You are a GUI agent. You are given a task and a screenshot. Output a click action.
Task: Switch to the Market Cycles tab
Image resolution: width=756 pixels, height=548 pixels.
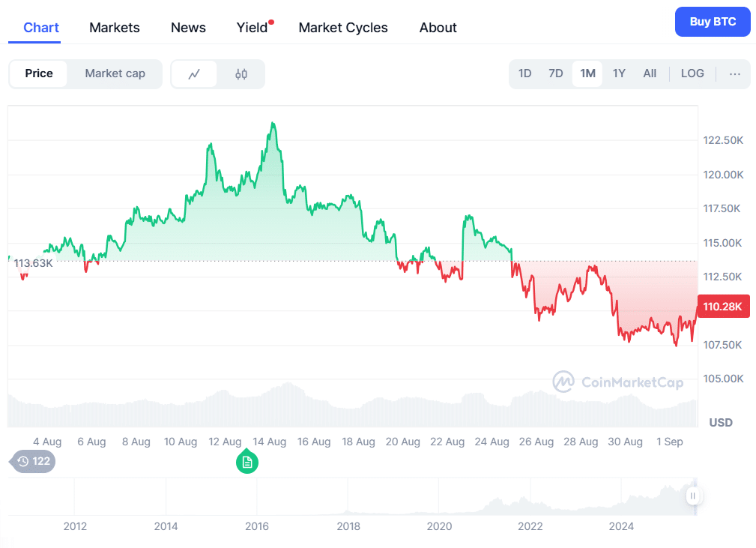point(342,27)
